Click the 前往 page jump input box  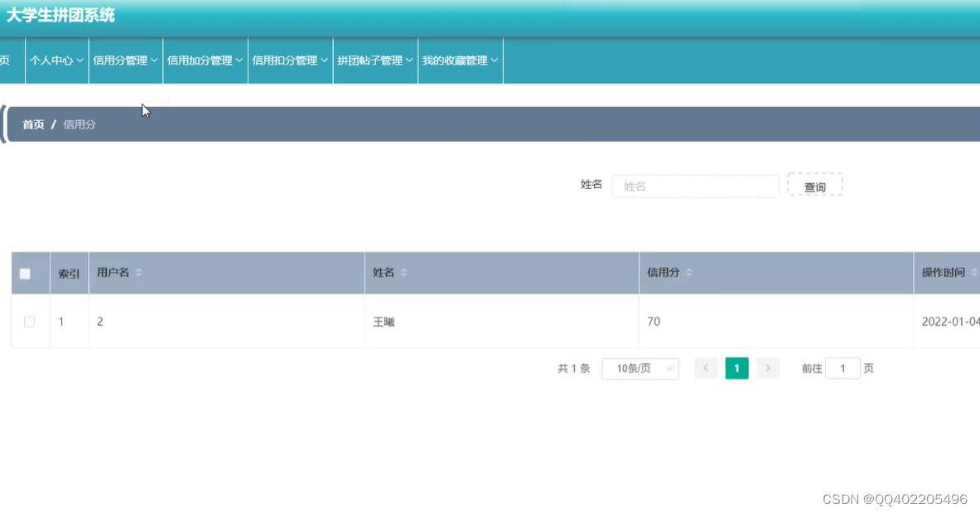click(842, 368)
